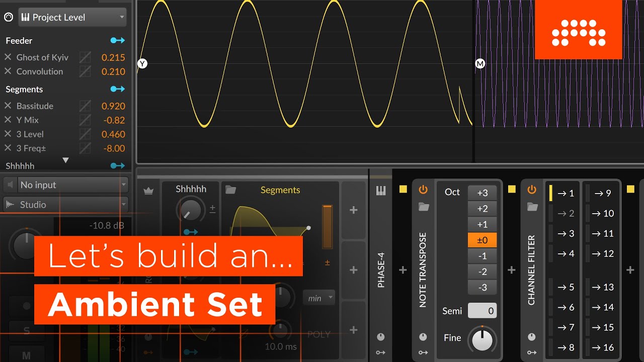The height and width of the screenshot is (362, 644).
Task: Click the crown icon in device panel
Action: click(x=148, y=190)
